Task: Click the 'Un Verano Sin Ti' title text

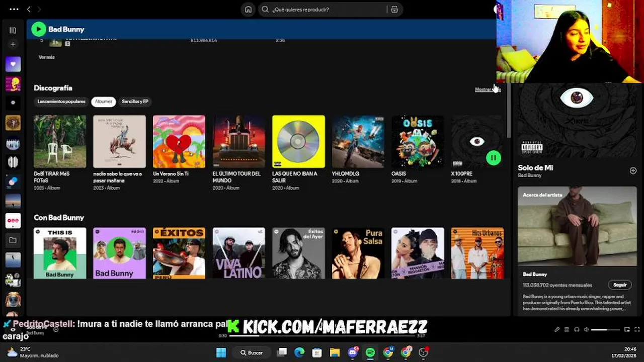Action: point(171,173)
